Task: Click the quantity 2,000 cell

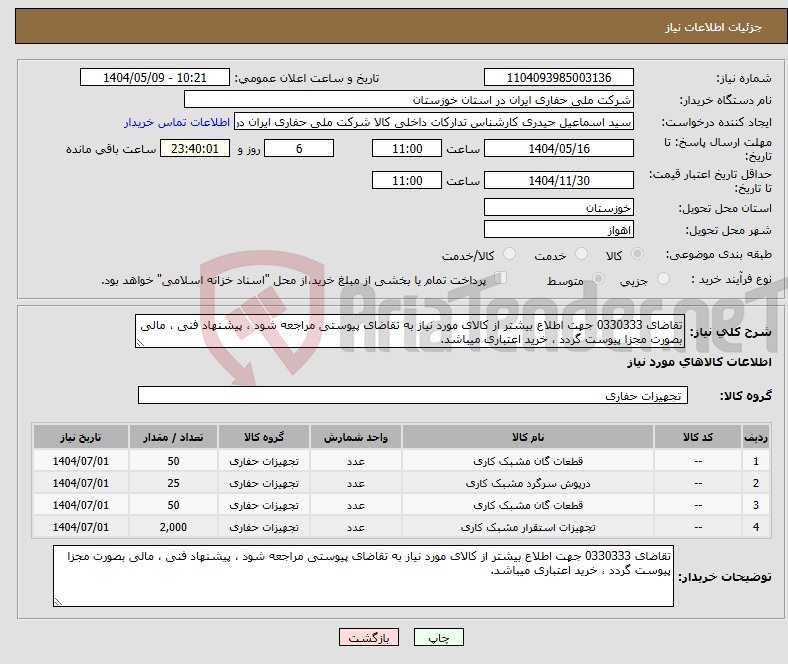Action: 173,527
